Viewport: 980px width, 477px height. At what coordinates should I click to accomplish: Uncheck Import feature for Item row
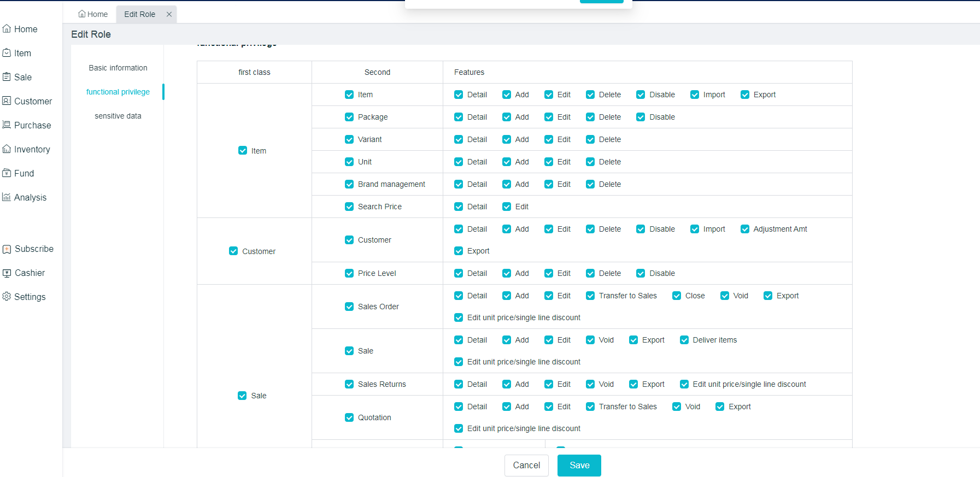[x=695, y=95]
